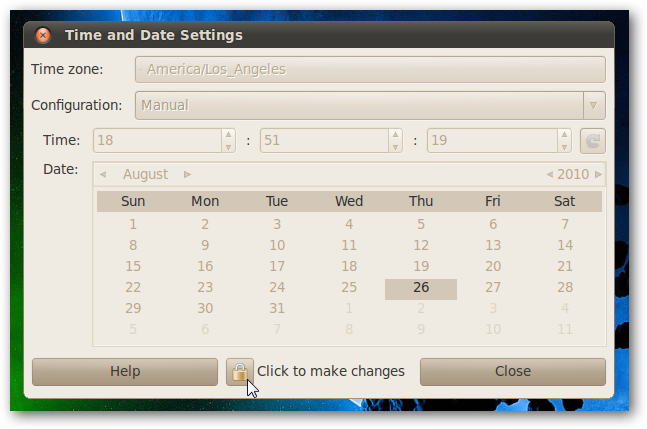Screen dimensions: 647x429
Task: Increase the seconds value with up arrow
Action: pos(564,134)
